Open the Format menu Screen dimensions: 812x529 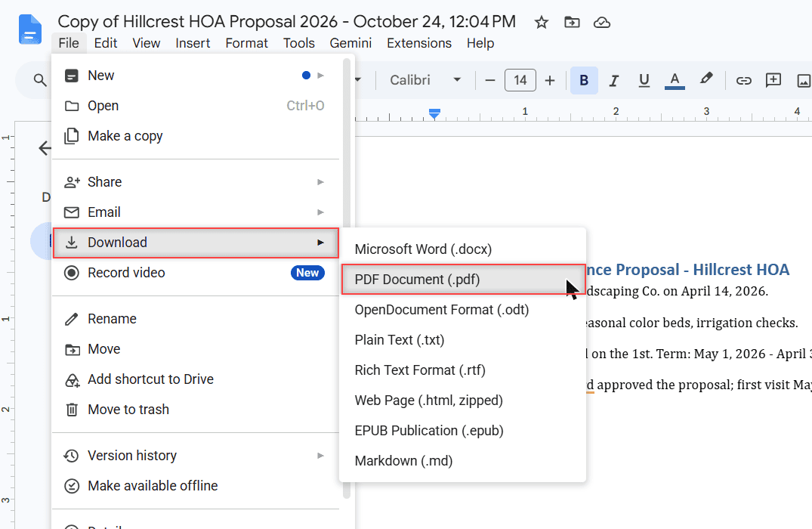(x=246, y=43)
